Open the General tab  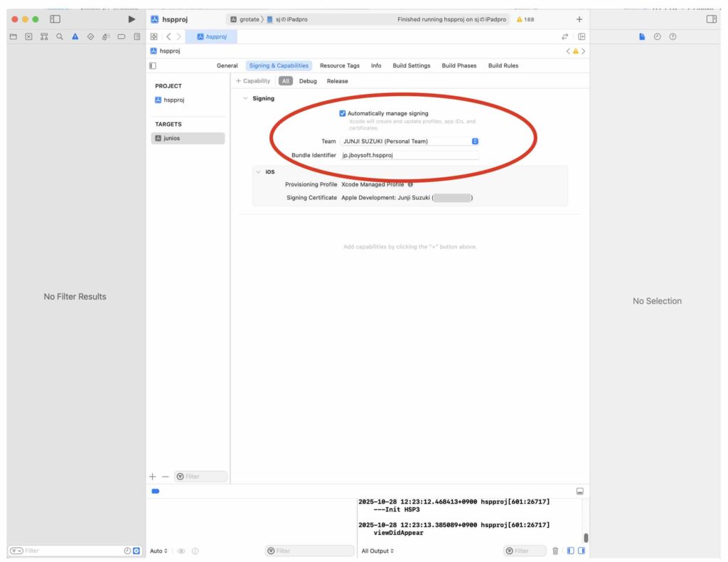227,65
